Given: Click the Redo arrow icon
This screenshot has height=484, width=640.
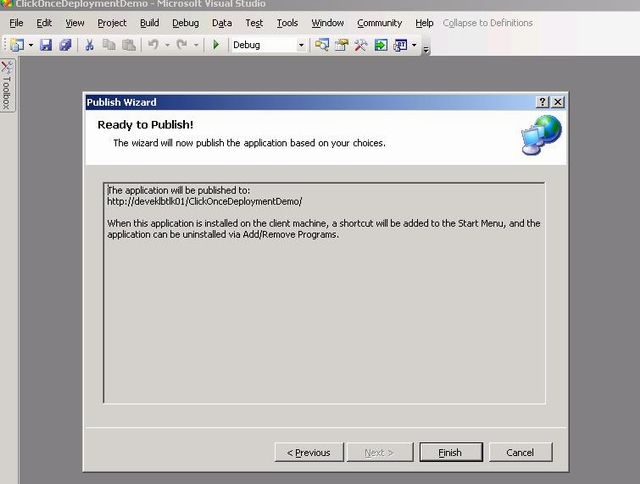Looking at the screenshot, I should [182, 45].
